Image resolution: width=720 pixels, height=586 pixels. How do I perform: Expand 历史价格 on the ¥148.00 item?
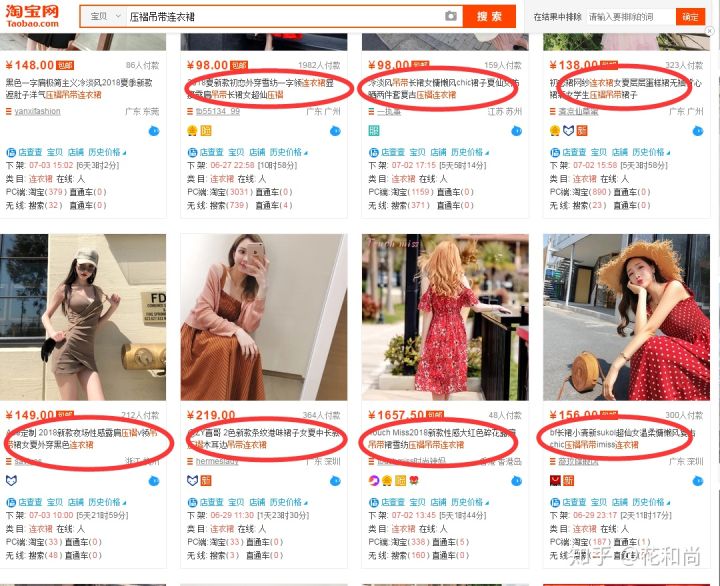coord(107,152)
